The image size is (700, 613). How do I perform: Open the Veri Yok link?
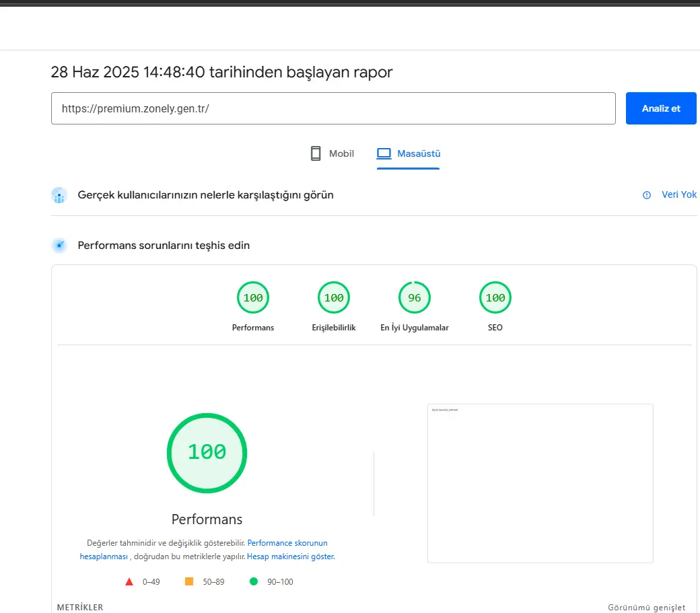tap(678, 194)
